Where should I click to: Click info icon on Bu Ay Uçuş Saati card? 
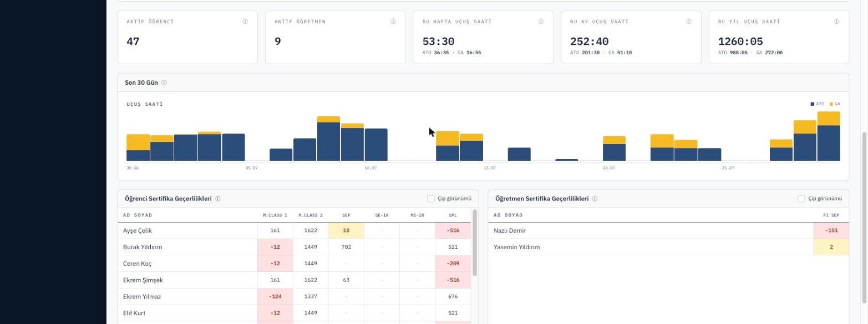(689, 22)
